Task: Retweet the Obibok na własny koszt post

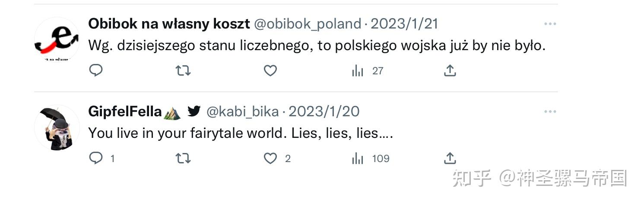Action: (x=183, y=70)
